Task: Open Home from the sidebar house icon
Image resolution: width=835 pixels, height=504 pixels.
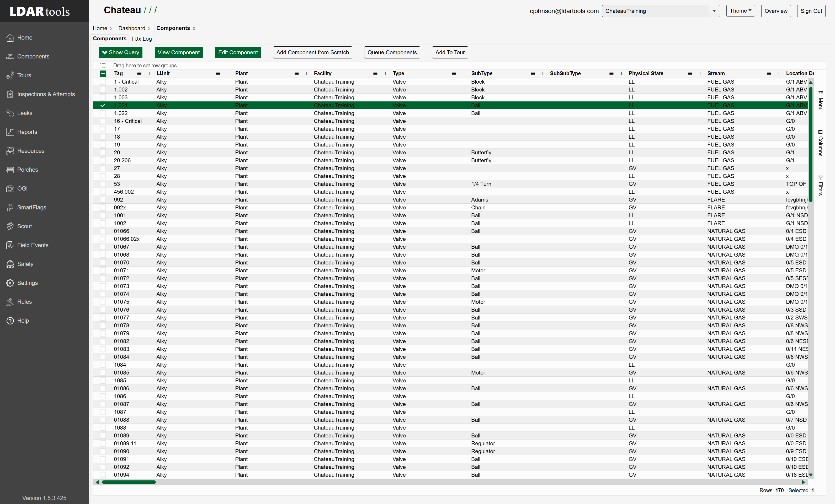Action: pos(10,37)
